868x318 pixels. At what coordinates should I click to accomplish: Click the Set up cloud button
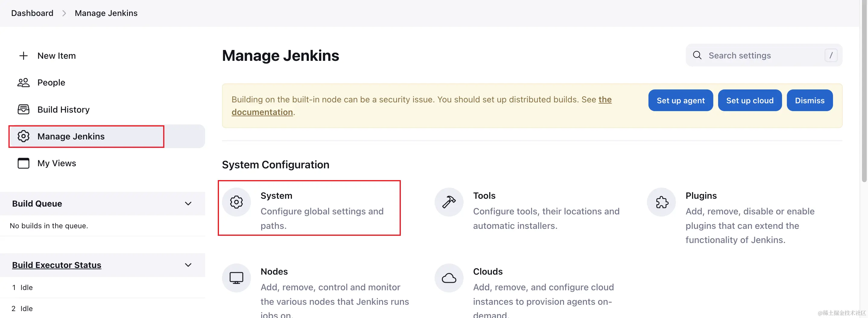(x=750, y=100)
